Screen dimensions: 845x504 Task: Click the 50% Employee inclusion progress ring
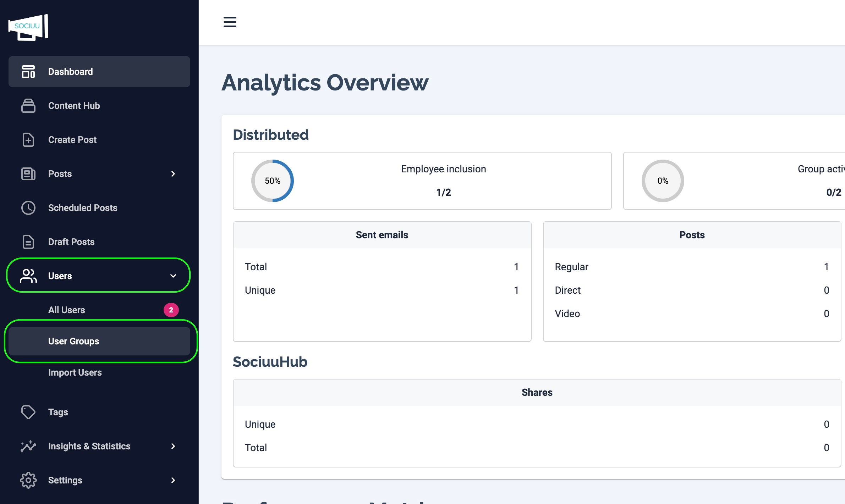[273, 181]
